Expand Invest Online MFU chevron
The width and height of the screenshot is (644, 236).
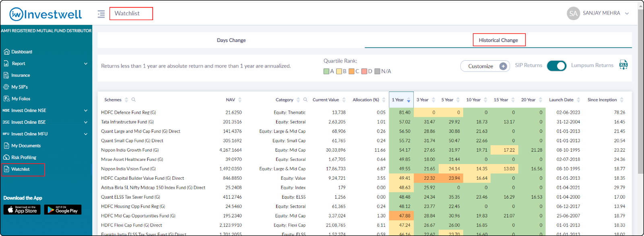click(x=86, y=134)
